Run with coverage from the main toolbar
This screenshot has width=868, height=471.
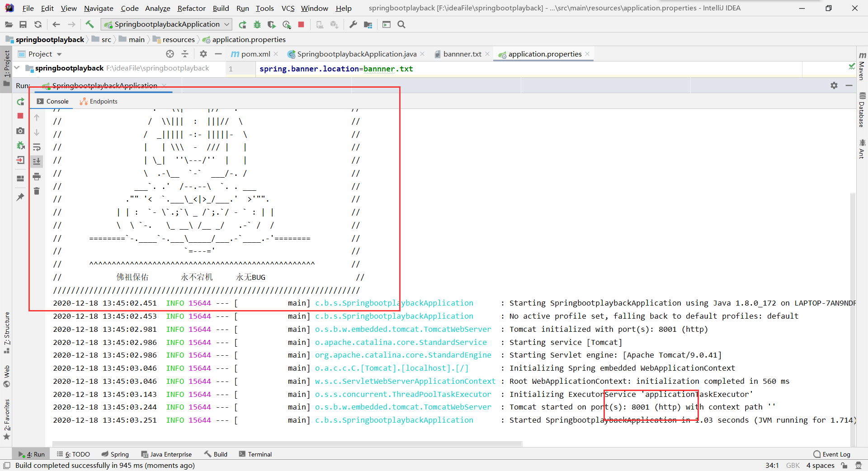[272, 24]
